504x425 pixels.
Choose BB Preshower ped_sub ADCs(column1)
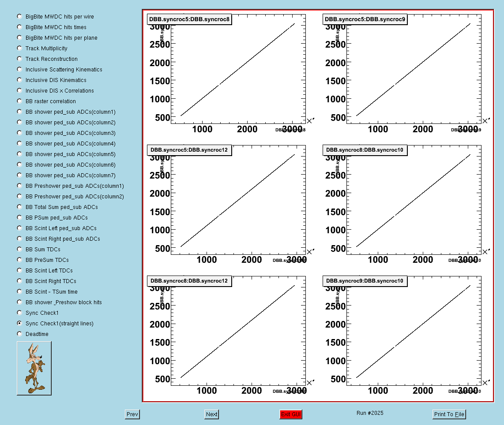tap(19, 186)
